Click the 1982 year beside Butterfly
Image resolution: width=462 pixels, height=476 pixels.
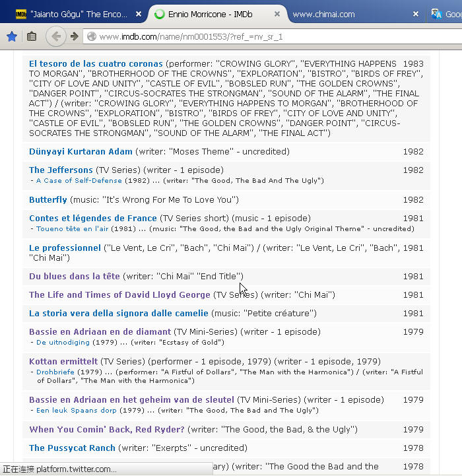[413, 200]
